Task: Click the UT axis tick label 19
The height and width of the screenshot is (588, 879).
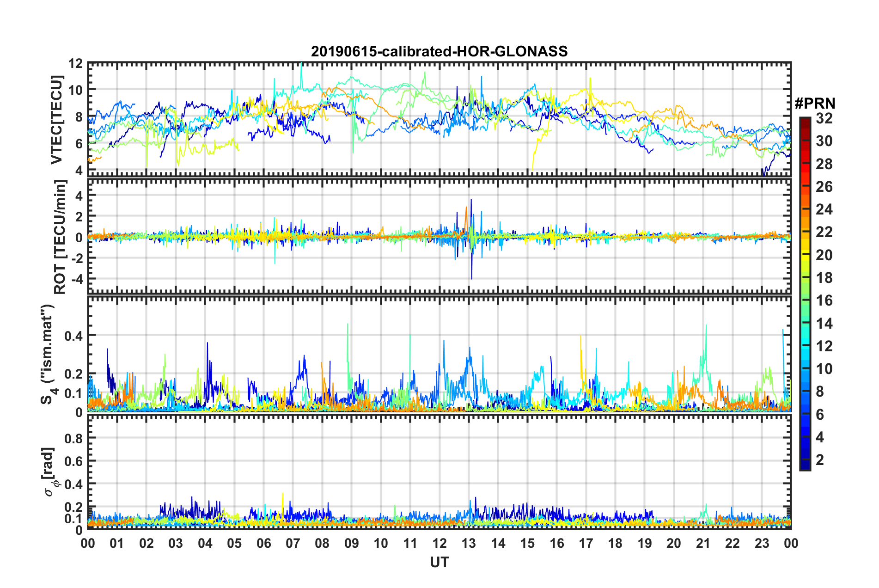Action: click(x=645, y=543)
